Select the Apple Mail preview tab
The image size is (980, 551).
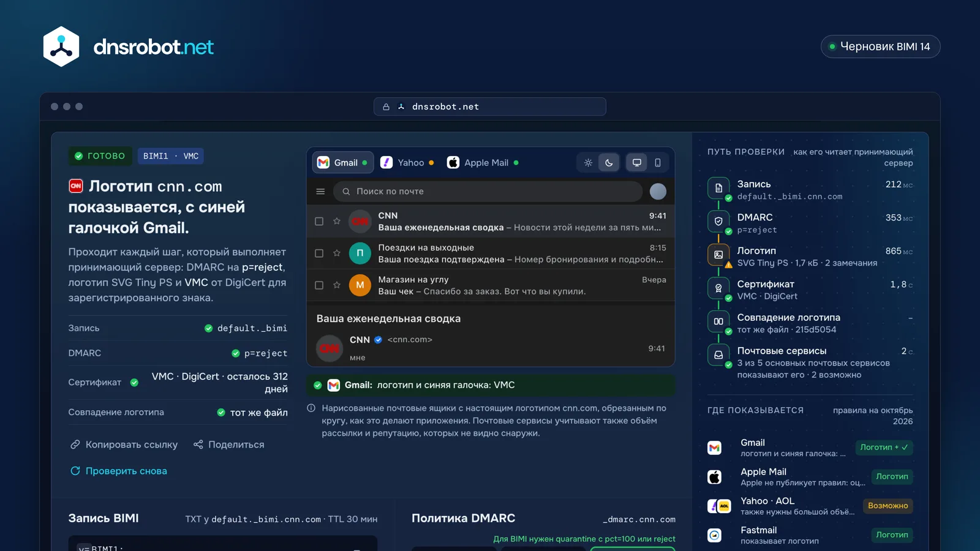[x=483, y=163]
